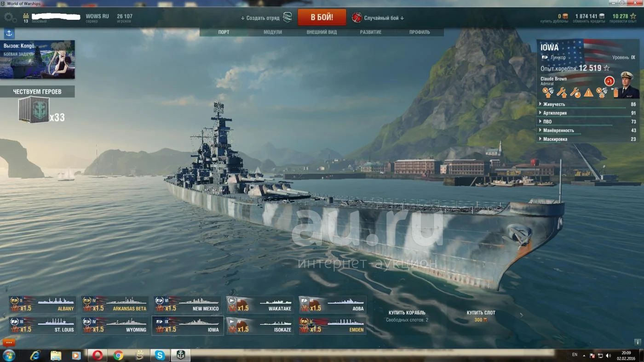Viewport: 644px width, 362px height.
Task: Click the fifth commander skill icon with double arrow
Action: click(x=602, y=92)
